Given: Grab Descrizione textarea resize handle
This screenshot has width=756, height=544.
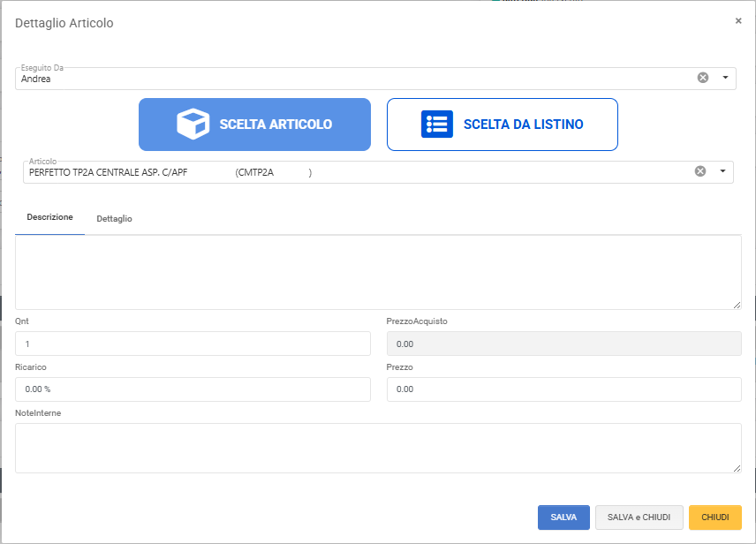Looking at the screenshot, I should pyautogui.click(x=737, y=305).
